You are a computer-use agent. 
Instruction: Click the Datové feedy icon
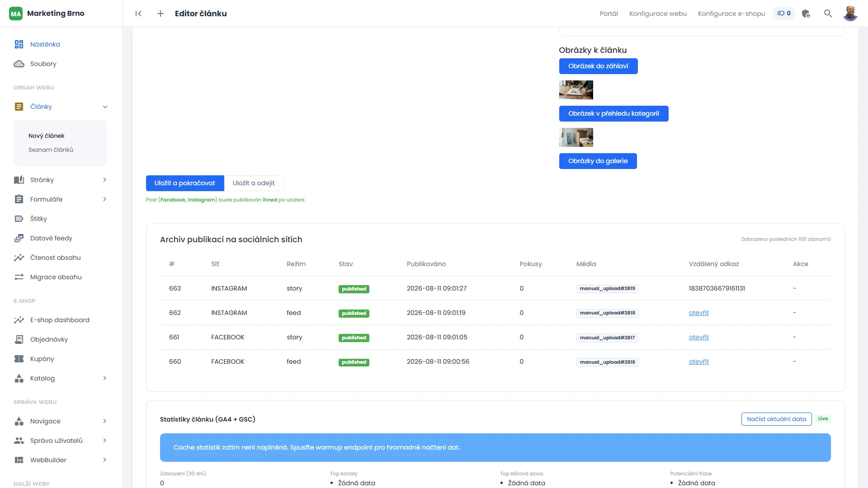click(19, 238)
